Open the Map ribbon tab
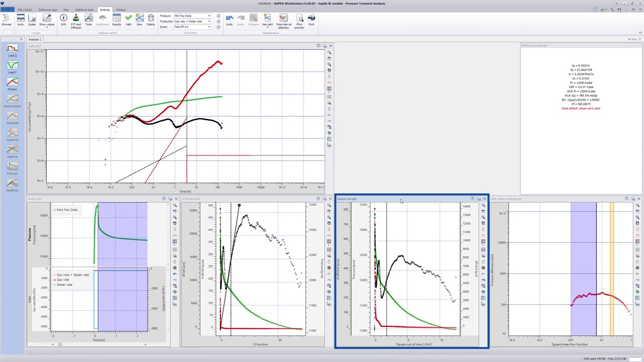Screen dimensions: 644x362 [66, 10]
